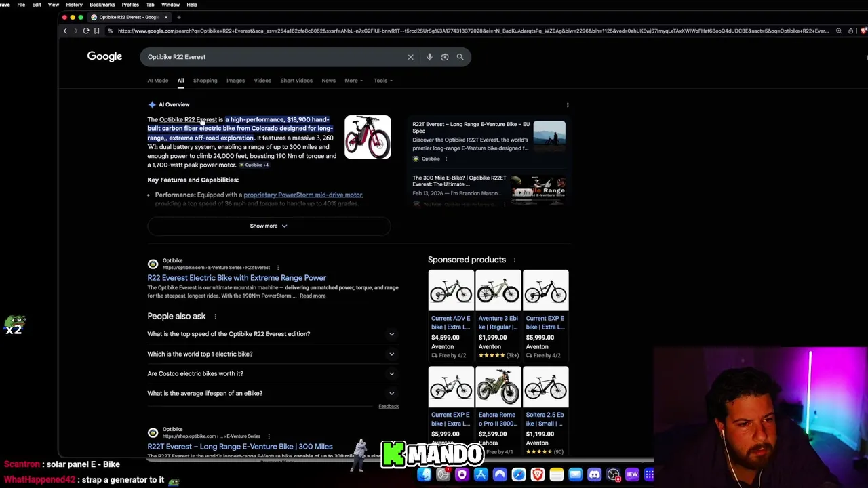Start voice search with the microphone icon

point(429,57)
